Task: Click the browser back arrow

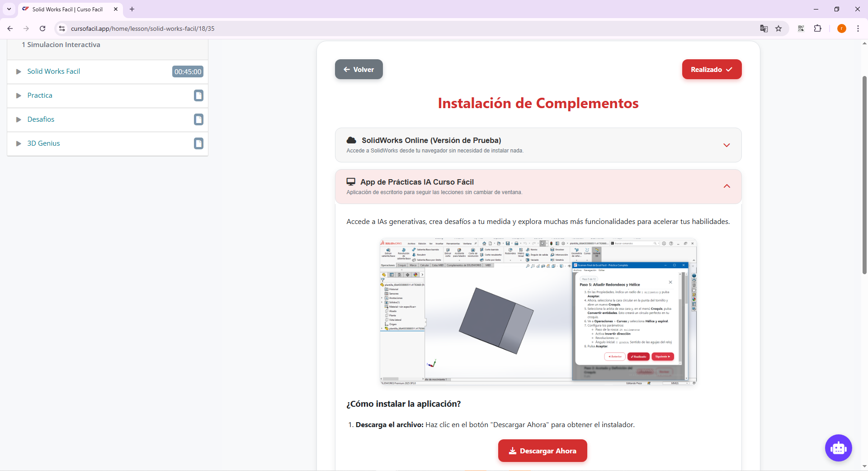Action: [x=10, y=29]
